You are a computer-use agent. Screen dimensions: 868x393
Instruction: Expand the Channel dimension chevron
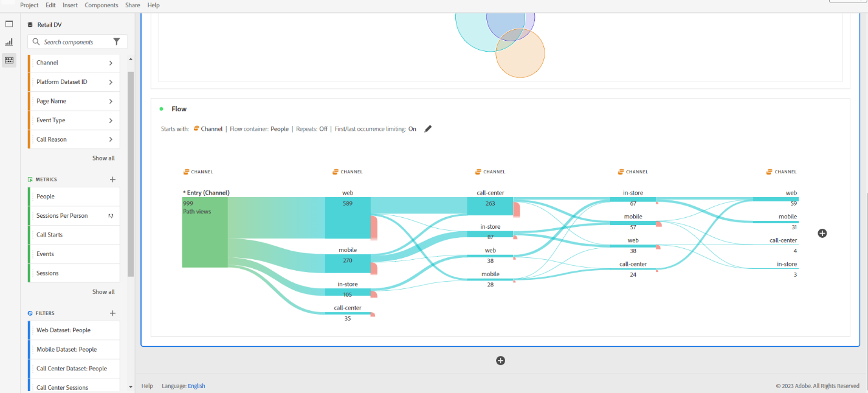click(111, 63)
